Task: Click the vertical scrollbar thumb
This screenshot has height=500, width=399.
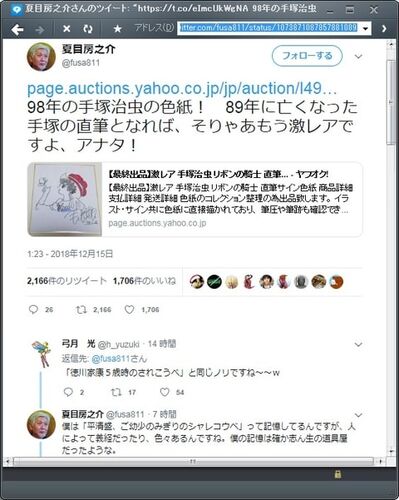Action: pyautogui.click(x=391, y=102)
